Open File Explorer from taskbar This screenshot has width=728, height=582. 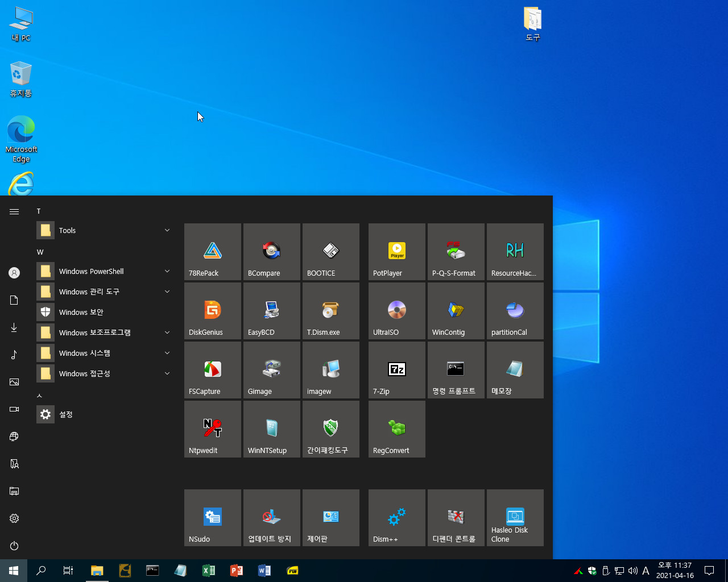click(97, 571)
